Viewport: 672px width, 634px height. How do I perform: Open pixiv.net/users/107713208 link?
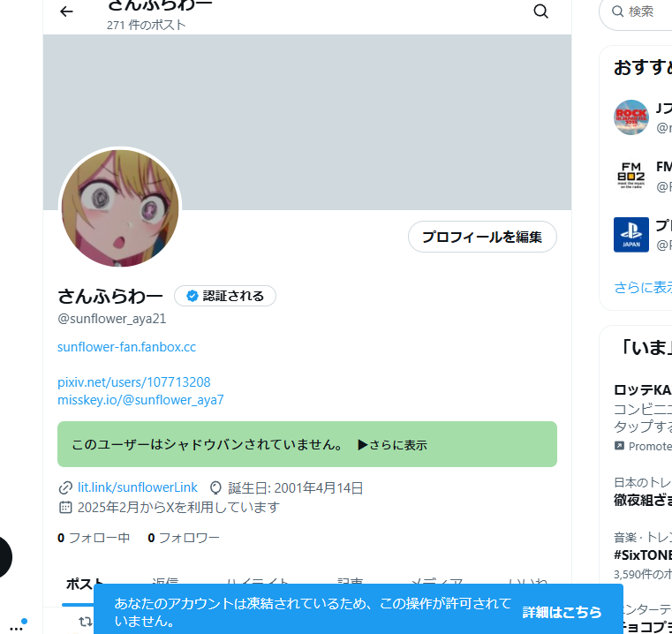(133, 382)
